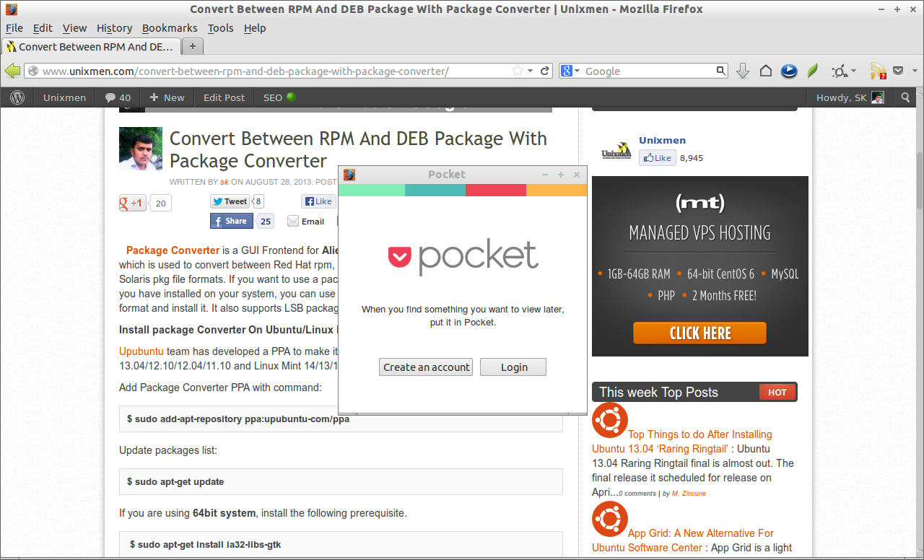Open the File menu
924x560 pixels.
[x=14, y=28]
